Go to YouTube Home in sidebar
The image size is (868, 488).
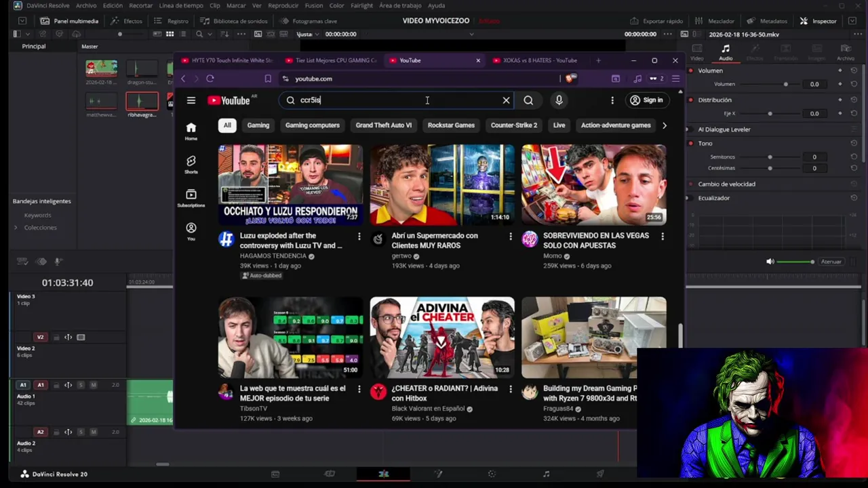point(191,131)
